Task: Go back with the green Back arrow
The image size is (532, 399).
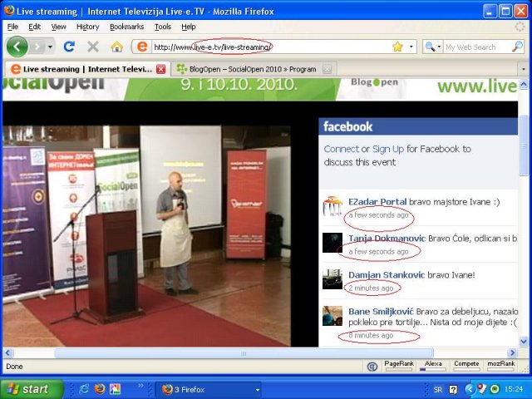Action: 17,47
